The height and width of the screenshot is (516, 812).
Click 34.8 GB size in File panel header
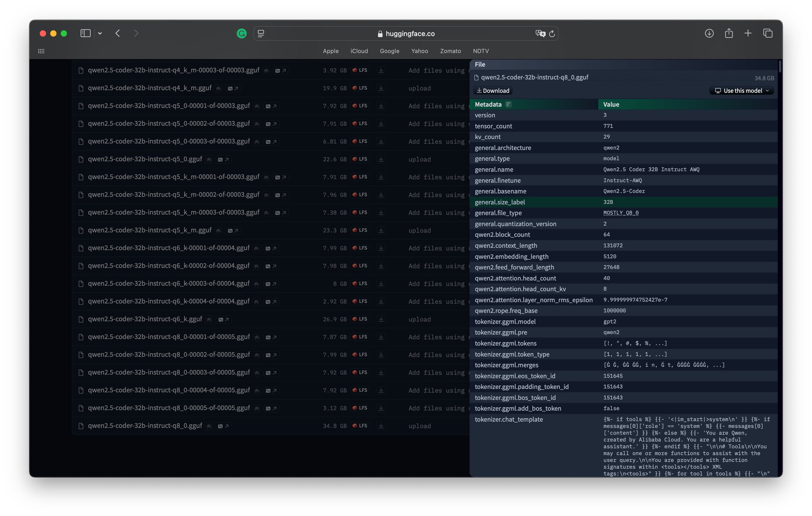point(764,78)
